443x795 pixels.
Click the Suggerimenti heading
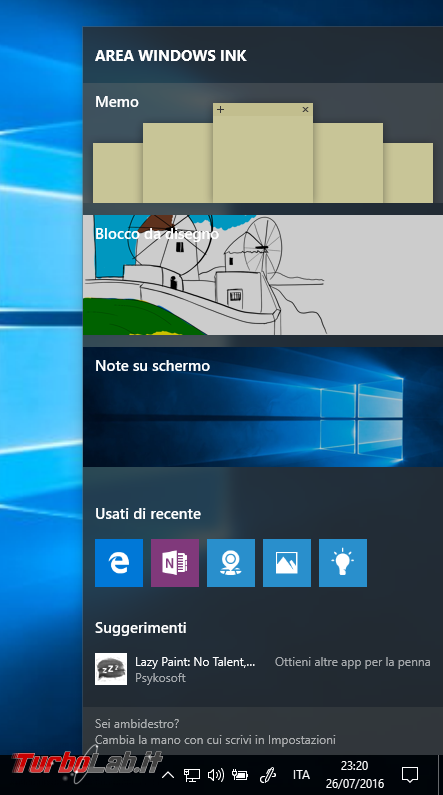click(141, 628)
